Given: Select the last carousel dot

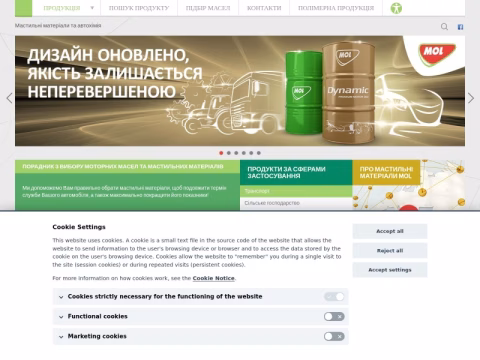Looking at the screenshot, I should (x=259, y=153).
